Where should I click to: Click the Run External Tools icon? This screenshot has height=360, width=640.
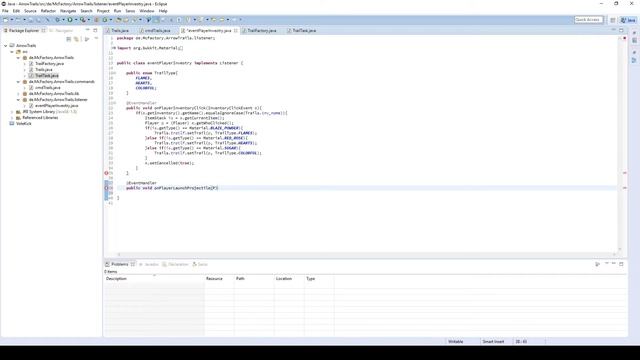pos(83,20)
